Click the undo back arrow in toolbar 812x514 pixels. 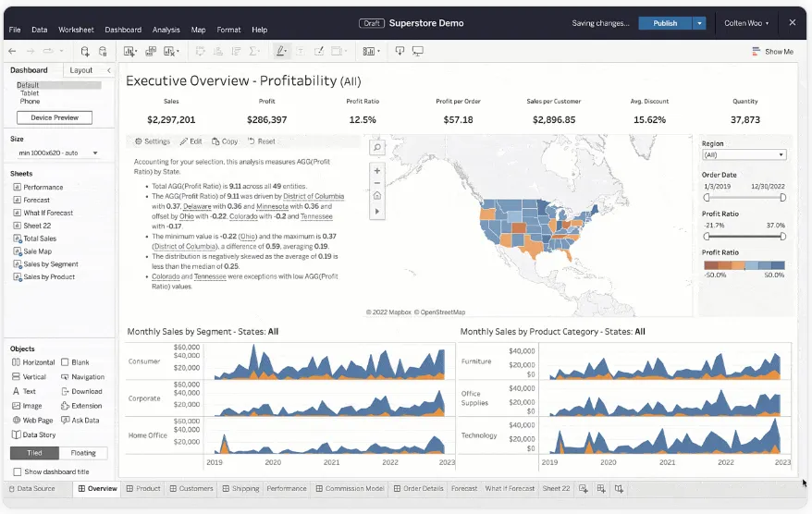pyautogui.click(x=13, y=52)
